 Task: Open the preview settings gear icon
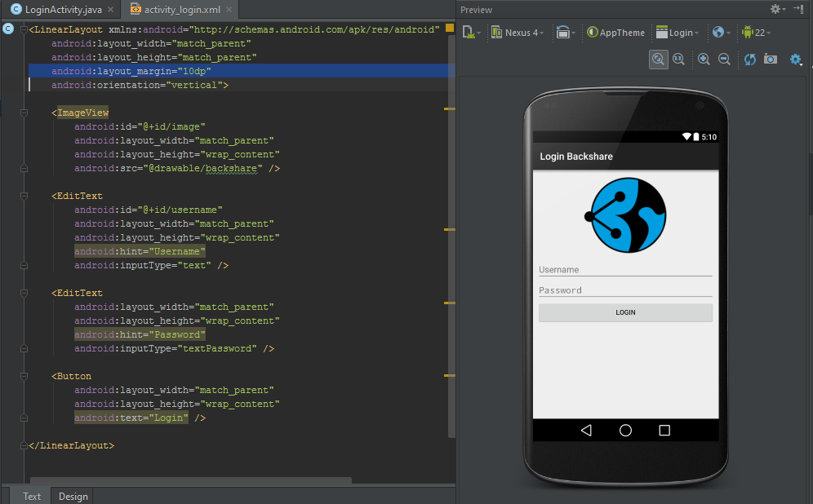pos(795,59)
